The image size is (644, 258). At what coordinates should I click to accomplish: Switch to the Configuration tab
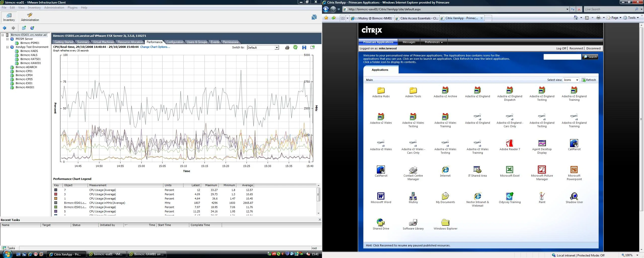175,42
